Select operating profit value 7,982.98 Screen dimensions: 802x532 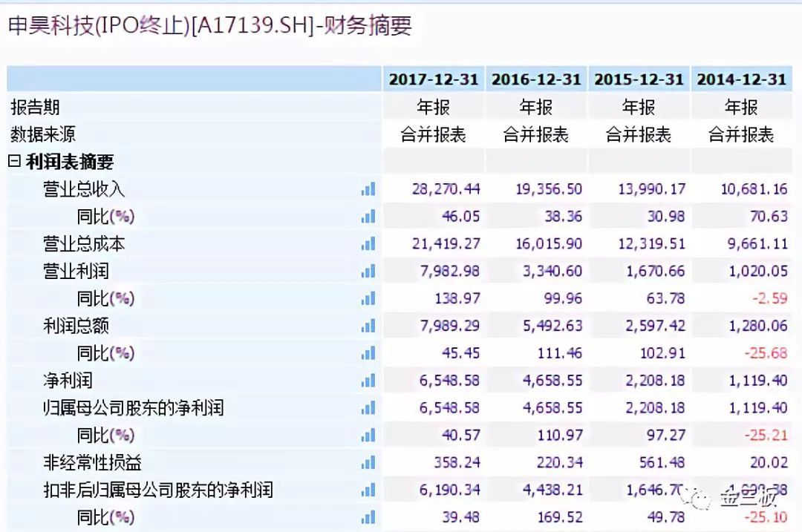click(450, 271)
